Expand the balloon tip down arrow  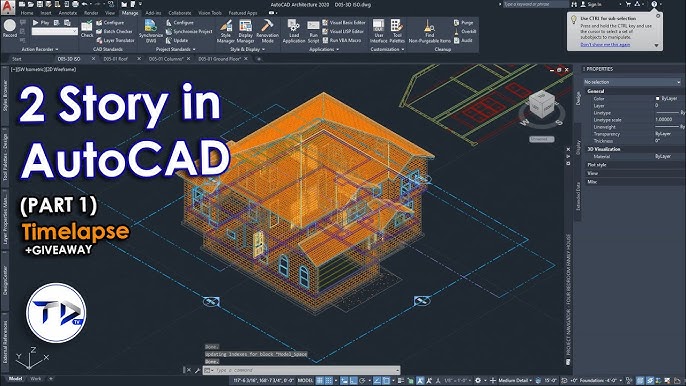(656, 46)
